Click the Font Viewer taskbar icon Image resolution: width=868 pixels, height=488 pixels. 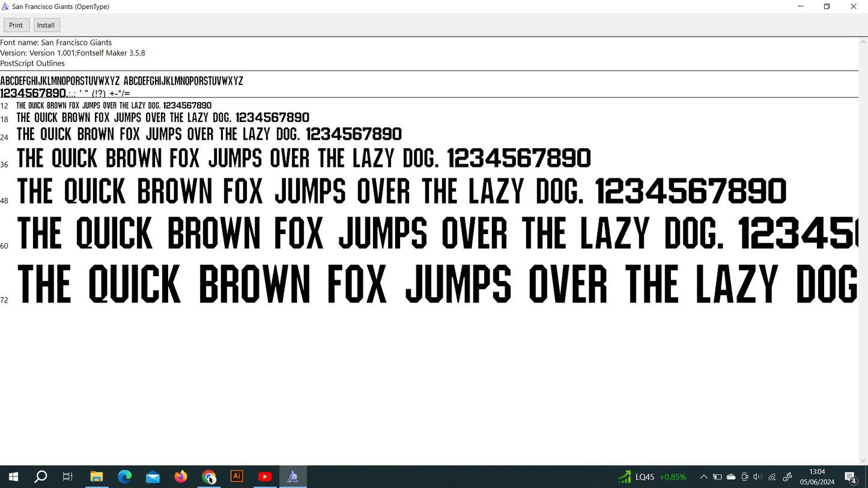click(293, 477)
